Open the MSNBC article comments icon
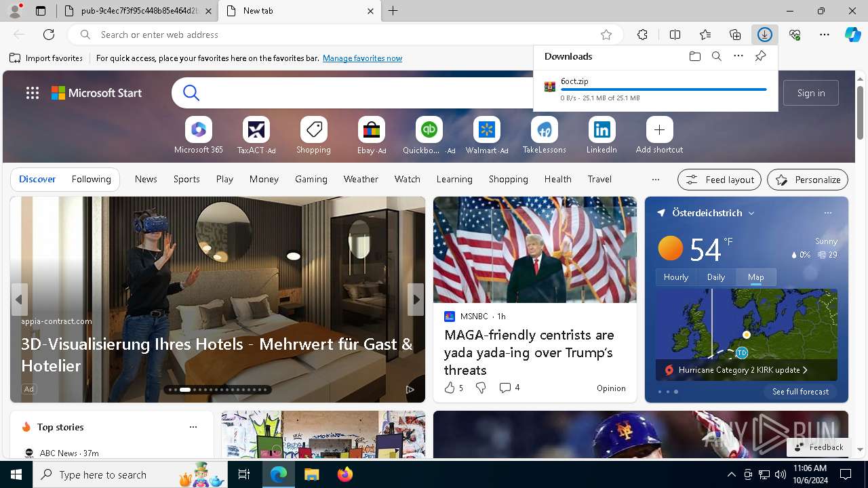Viewport: 868px width, 488px height. pyautogui.click(x=505, y=388)
